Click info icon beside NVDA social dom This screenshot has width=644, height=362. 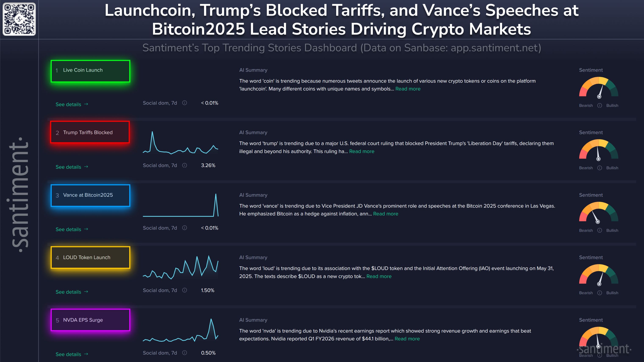(x=185, y=353)
